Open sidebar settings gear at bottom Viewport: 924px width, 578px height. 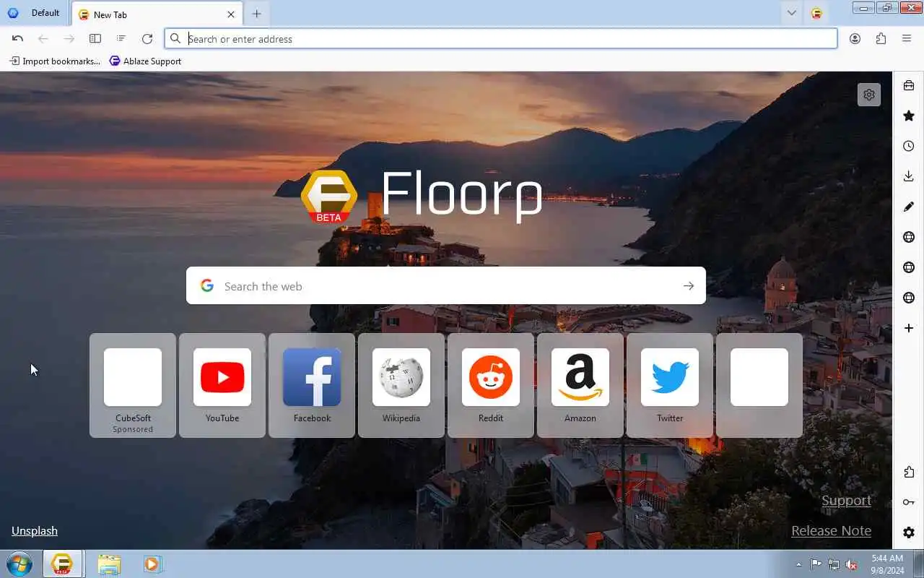[x=909, y=532]
